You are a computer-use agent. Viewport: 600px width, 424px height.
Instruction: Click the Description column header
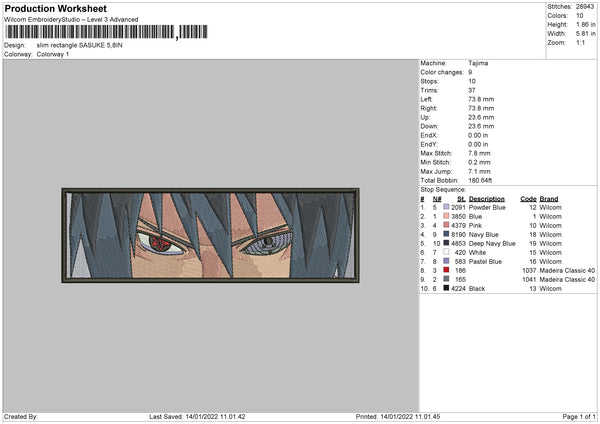coord(487,199)
